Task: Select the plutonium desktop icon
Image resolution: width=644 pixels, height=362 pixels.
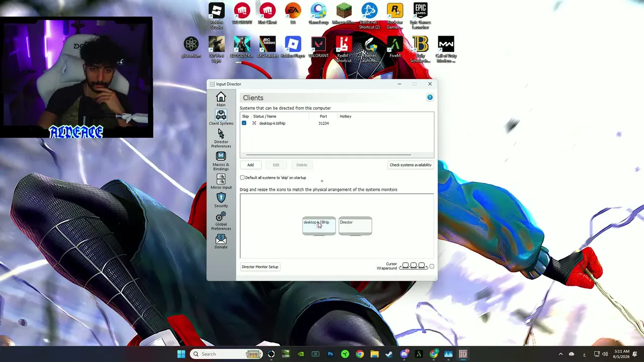Action: (x=191, y=47)
